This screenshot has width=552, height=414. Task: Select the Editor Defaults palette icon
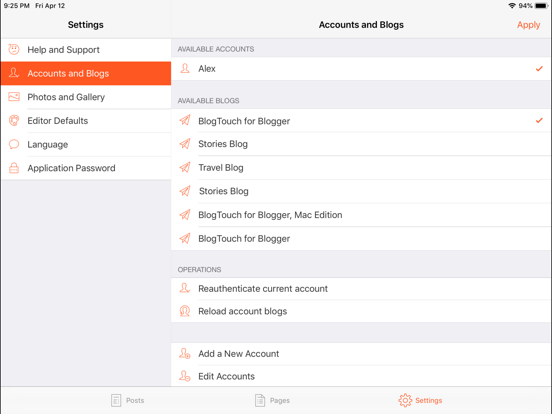pos(14,121)
